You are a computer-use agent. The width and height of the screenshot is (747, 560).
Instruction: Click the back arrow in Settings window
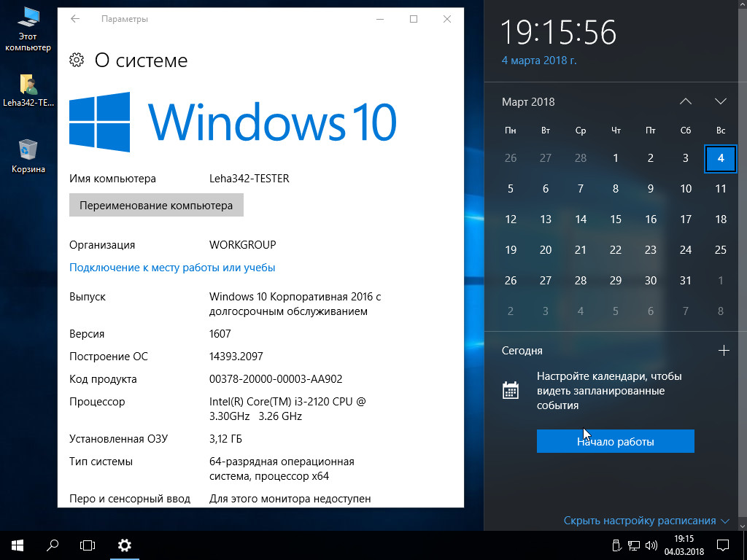(x=74, y=19)
